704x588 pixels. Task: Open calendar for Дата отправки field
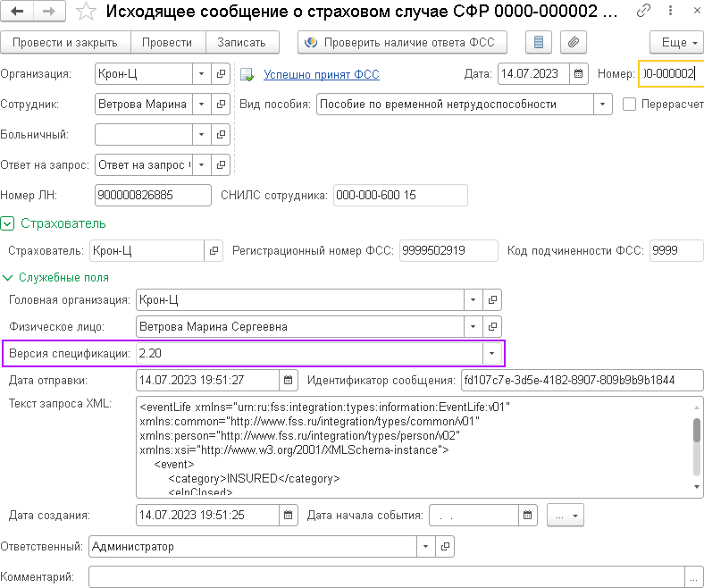289,380
